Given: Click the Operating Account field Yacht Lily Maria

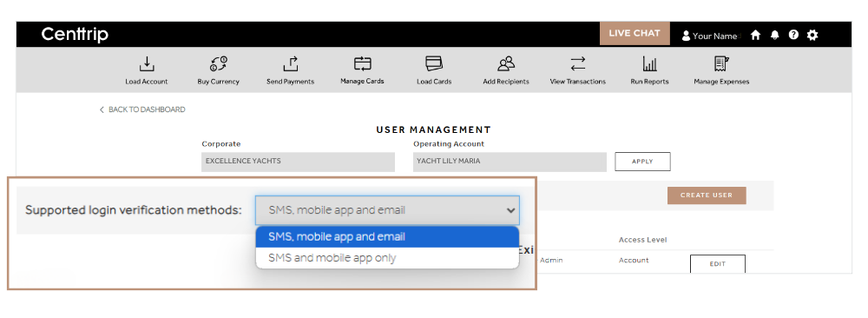Looking at the screenshot, I should (x=510, y=162).
